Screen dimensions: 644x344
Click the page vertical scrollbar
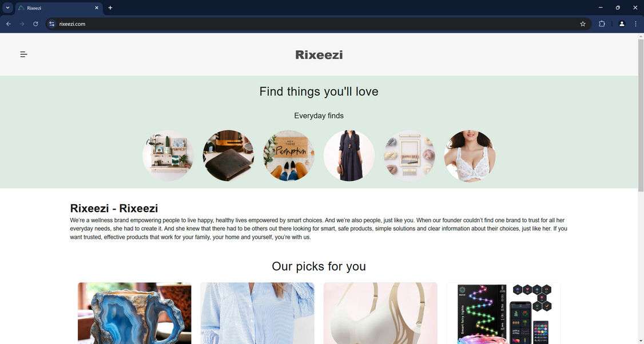click(641, 189)
